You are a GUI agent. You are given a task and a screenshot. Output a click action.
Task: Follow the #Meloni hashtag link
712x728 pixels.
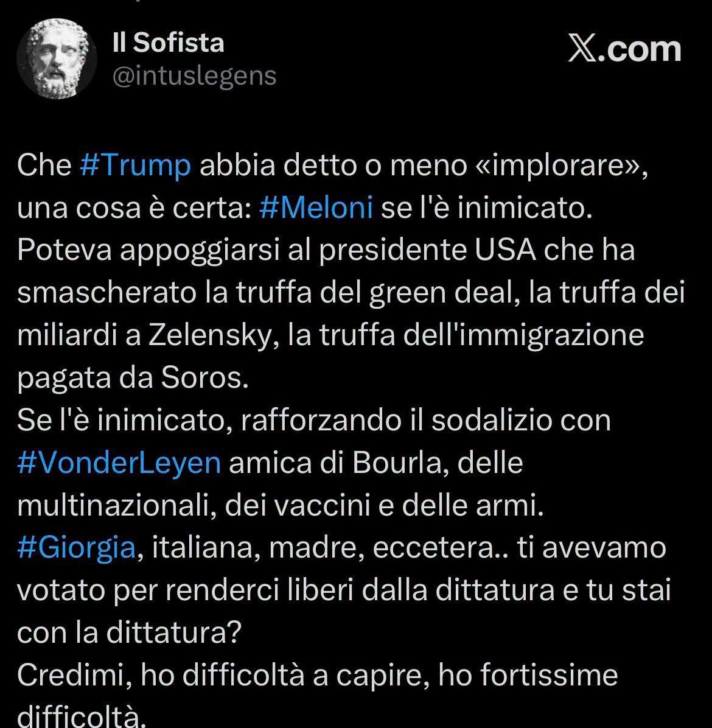(x=316, y=207)
